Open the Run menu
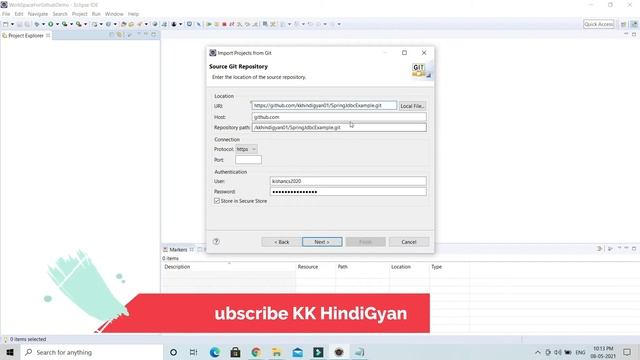The height and width of the screenshot is (360, 640). [x=96, y=14]
